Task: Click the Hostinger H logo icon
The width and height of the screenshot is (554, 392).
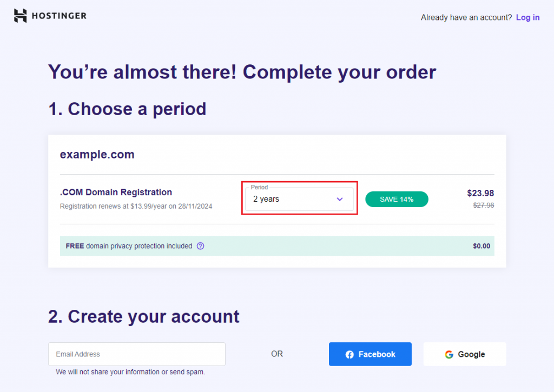Action: (19, 16)
